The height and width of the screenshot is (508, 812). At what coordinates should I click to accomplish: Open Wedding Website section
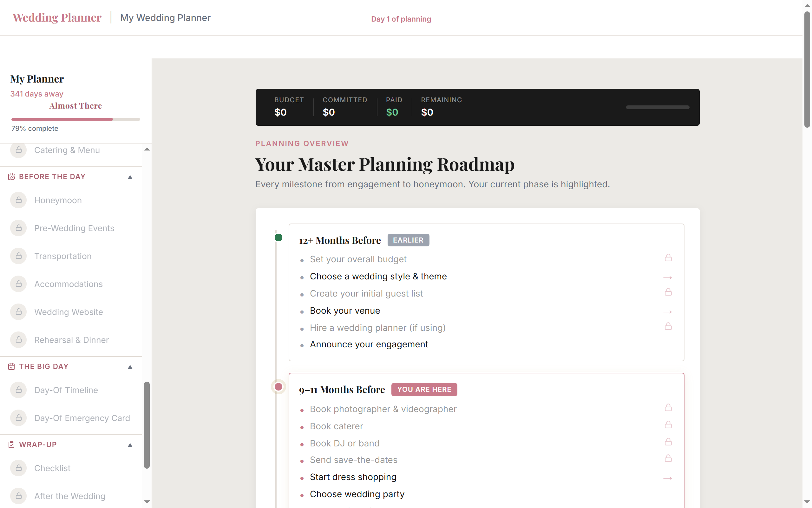pyautogui.click(x=71, y=312)
